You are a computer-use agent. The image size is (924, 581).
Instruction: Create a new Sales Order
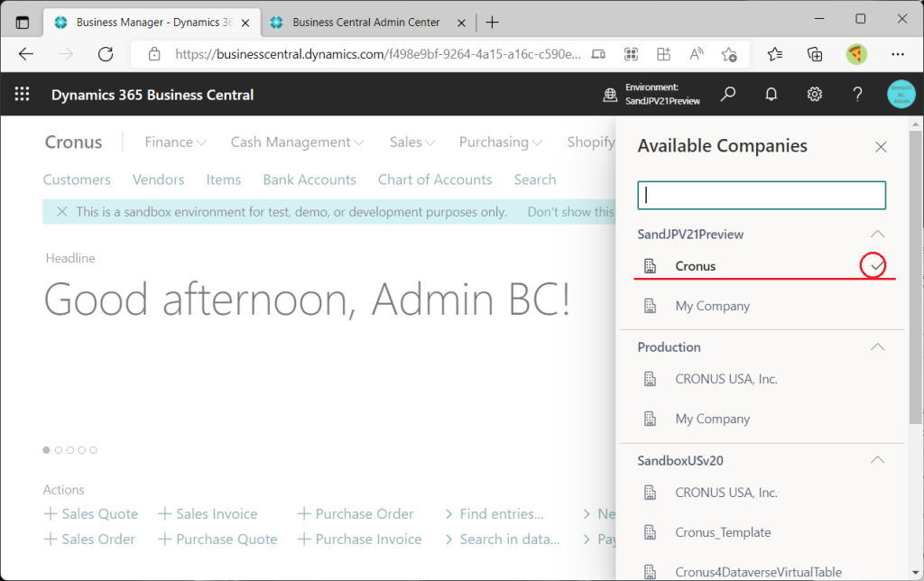[x=89, y=539]
